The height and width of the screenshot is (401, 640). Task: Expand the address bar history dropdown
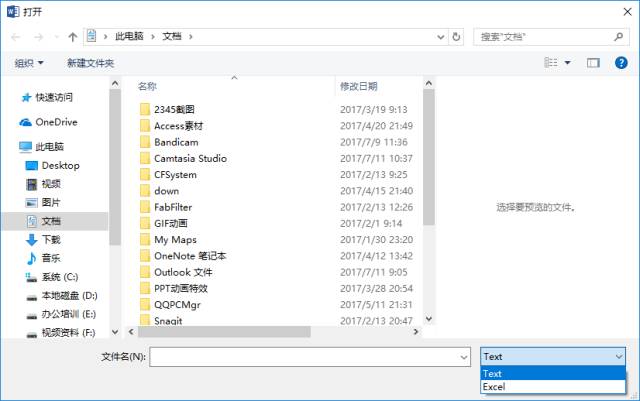440,37
